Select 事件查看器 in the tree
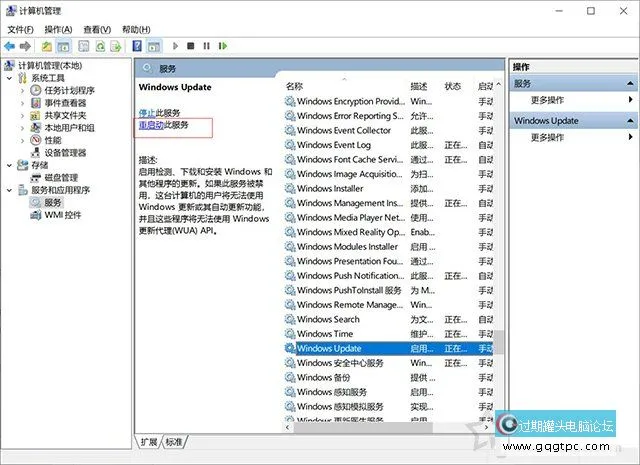 65,103
